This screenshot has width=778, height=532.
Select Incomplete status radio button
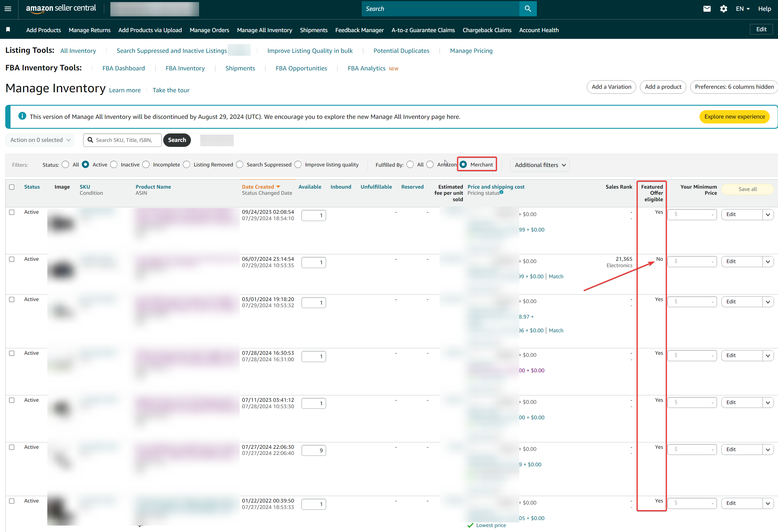pyautogui.click(x=146, y=164)
